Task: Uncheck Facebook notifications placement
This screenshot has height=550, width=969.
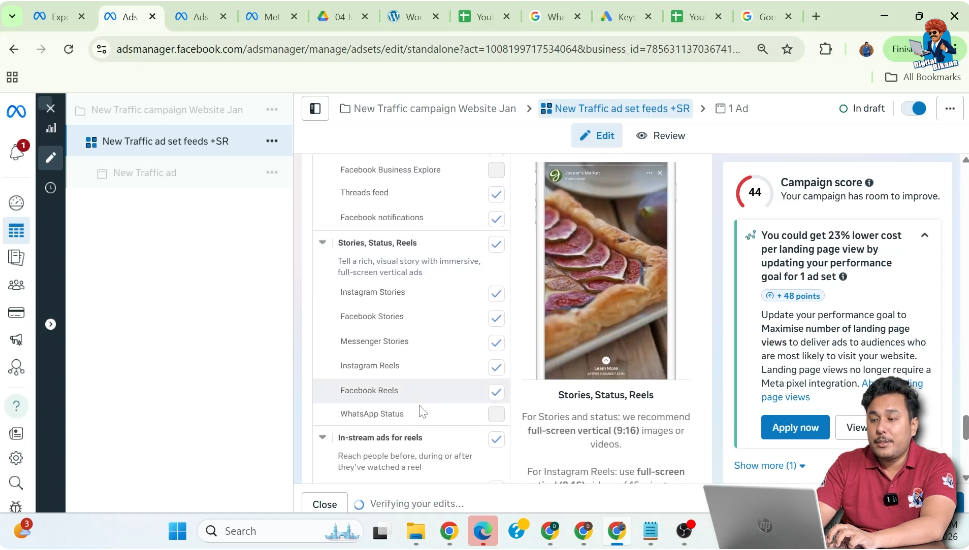Action: (496, 219)
